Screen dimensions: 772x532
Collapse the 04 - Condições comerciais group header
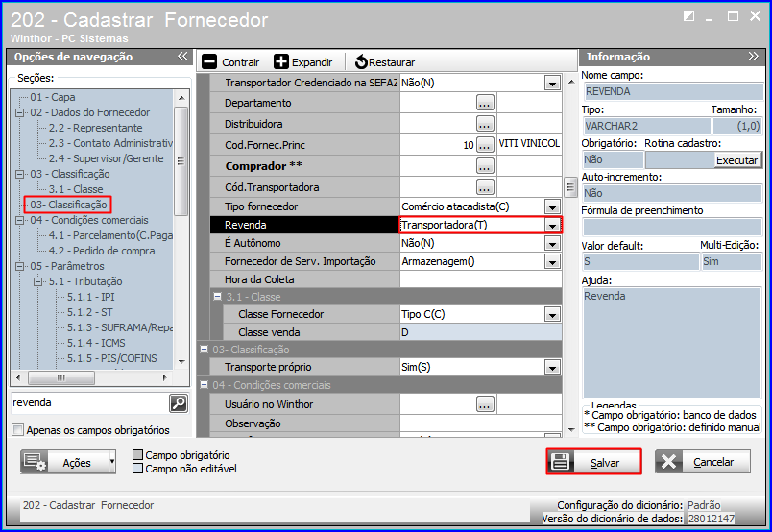point(204,385)
